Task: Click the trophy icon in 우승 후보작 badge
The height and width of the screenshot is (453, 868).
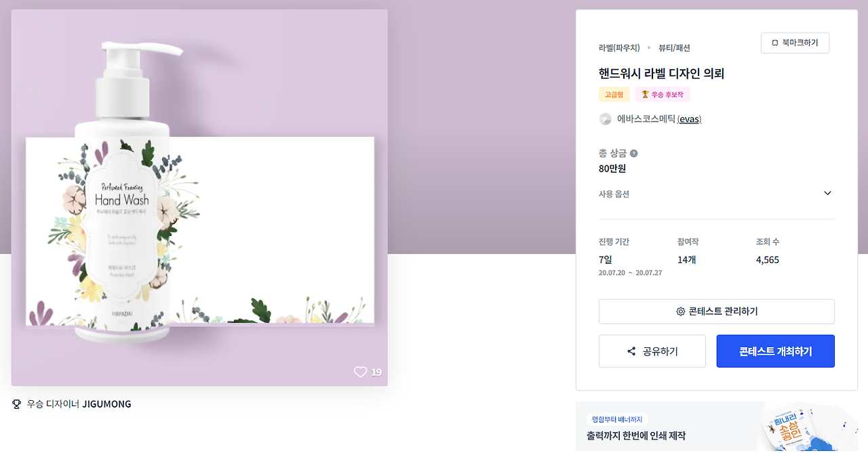Action: (645, 94)
